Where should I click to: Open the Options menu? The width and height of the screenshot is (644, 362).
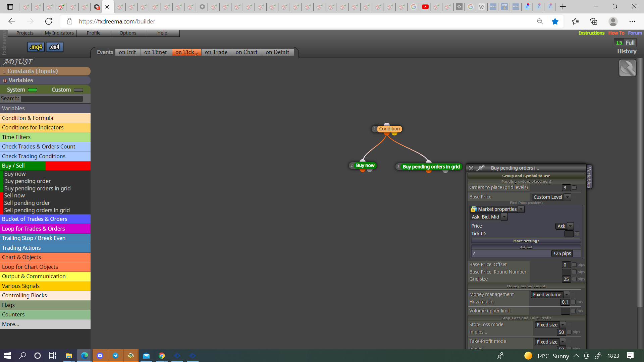[x=128, y=33]
